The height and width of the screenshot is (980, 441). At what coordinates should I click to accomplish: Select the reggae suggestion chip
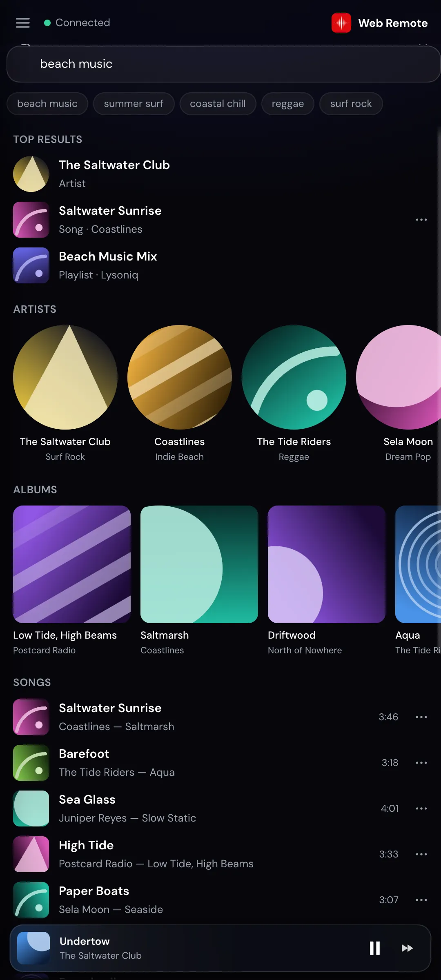point(288,104)
